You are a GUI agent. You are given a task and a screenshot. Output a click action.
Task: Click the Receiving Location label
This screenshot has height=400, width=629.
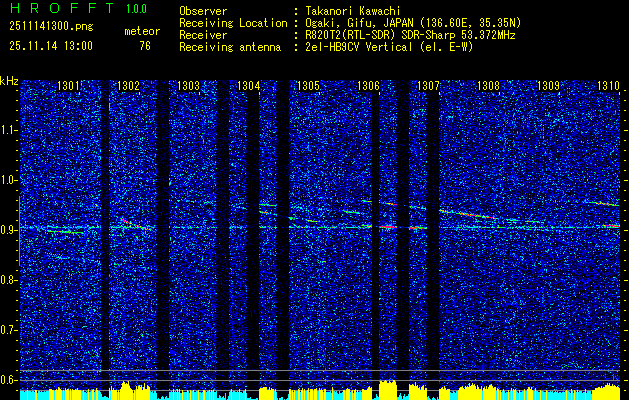[x=233, y=23]
